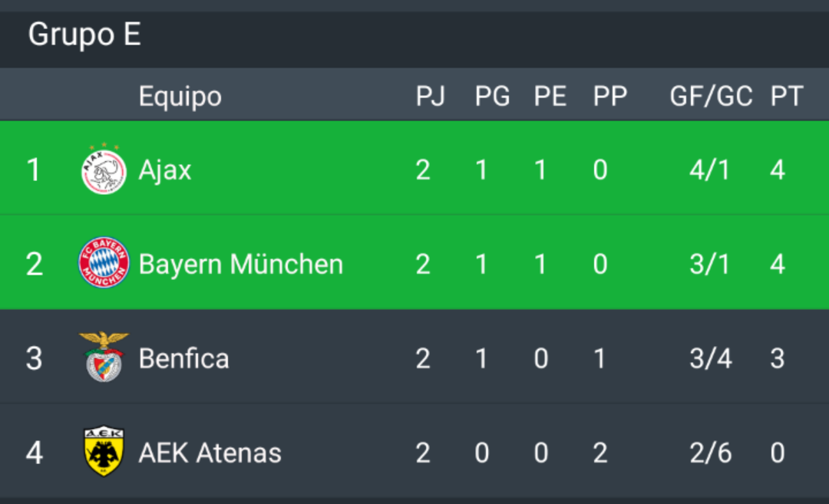Click the PT column header
The height and width of the screenshot is (504, 829).
787,96
